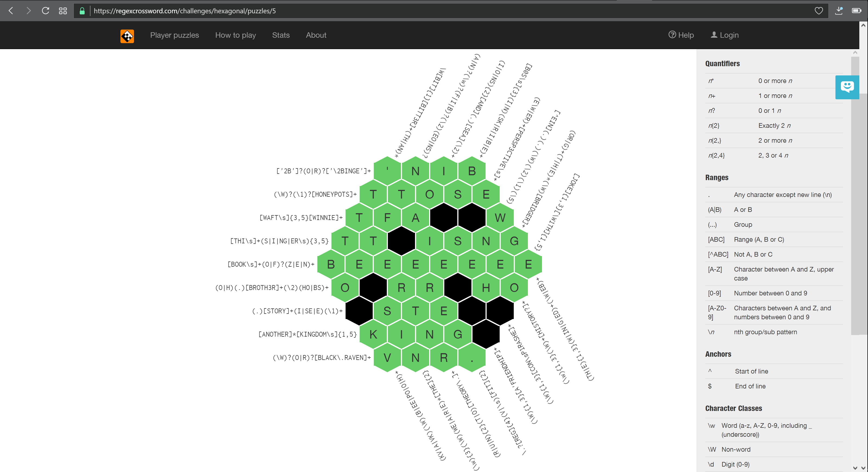Click the [WAFT\s]{3,5}[WINNIE]+ clue
Screen dimensions: 868x472
[301, 218]
